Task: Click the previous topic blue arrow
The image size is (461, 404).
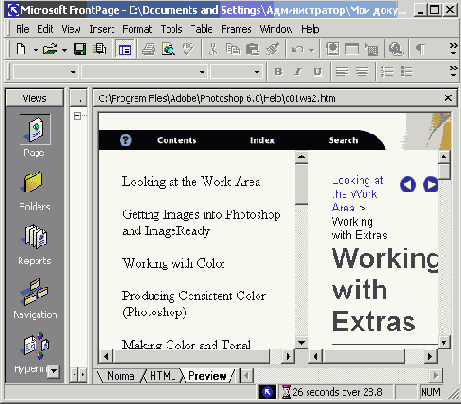Action: 408,184
